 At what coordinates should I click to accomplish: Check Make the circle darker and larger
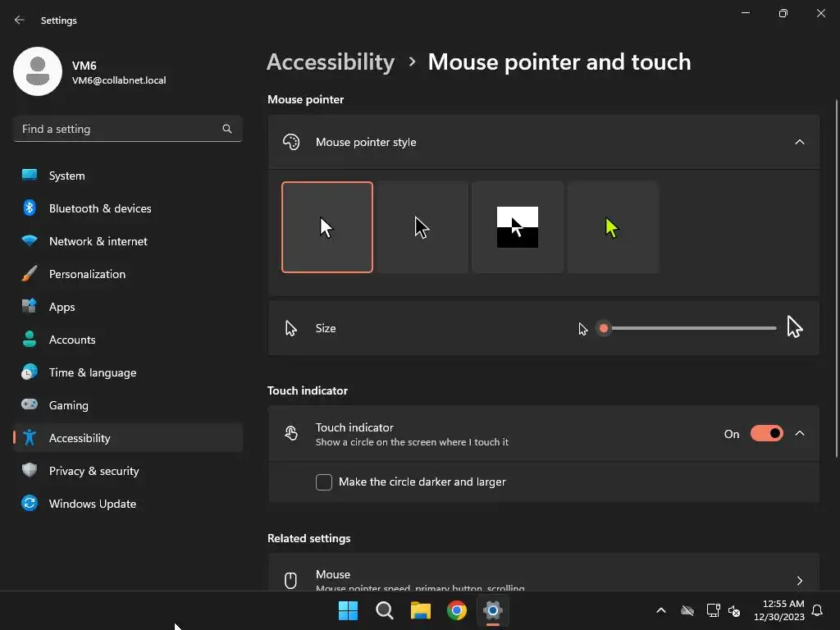(323, 482)
